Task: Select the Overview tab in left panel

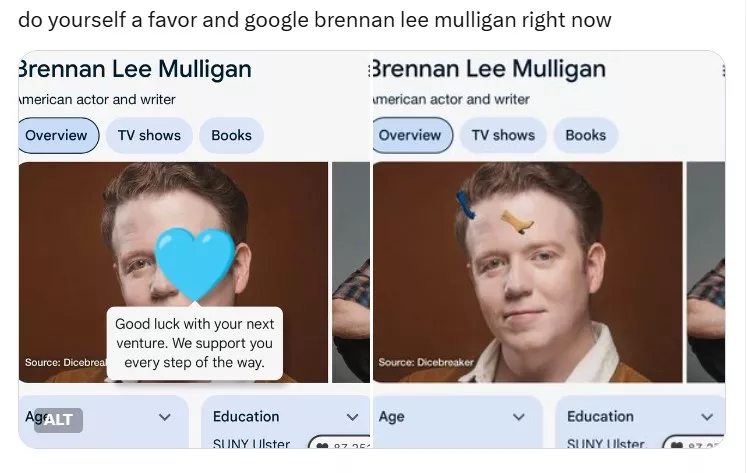Action: [x=58, y=135]
